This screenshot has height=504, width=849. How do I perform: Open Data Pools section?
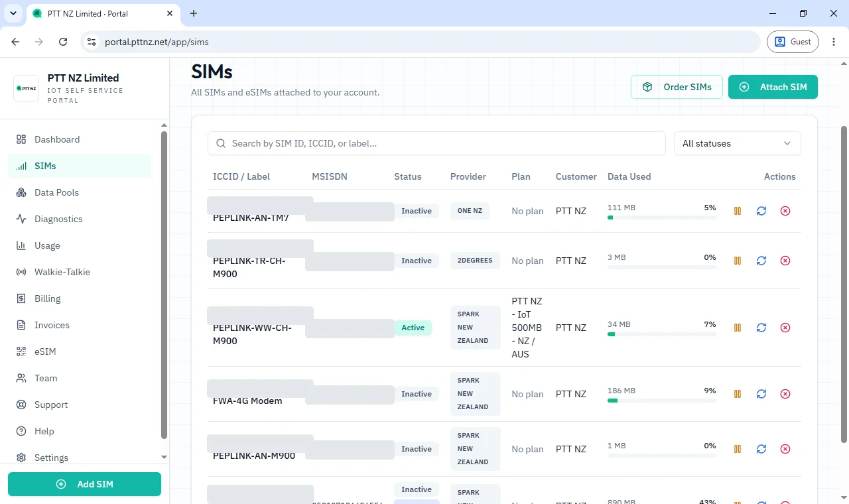click(x=80, y=192)
